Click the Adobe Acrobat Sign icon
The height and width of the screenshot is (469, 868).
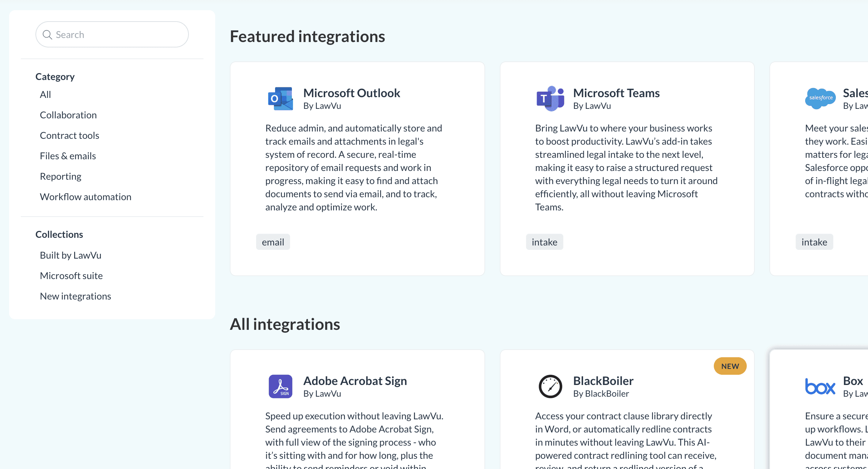coord(280,386)
